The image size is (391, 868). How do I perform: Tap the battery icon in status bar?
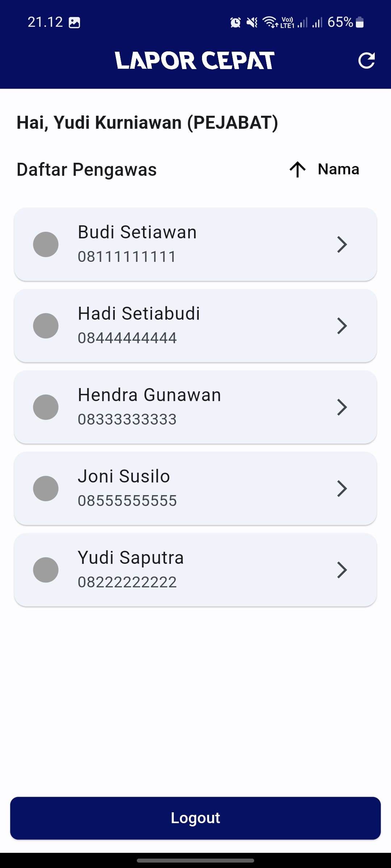(x=360, y=22)
